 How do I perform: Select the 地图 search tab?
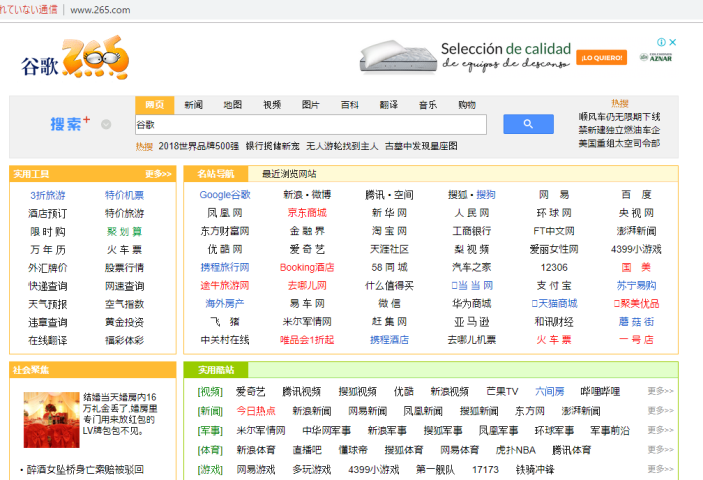233,105
